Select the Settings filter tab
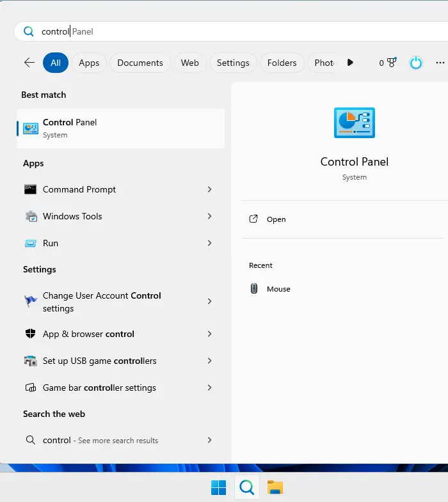The width and height of the screenshot is (448, 502). pyautogui.click(x=233, y=63)
